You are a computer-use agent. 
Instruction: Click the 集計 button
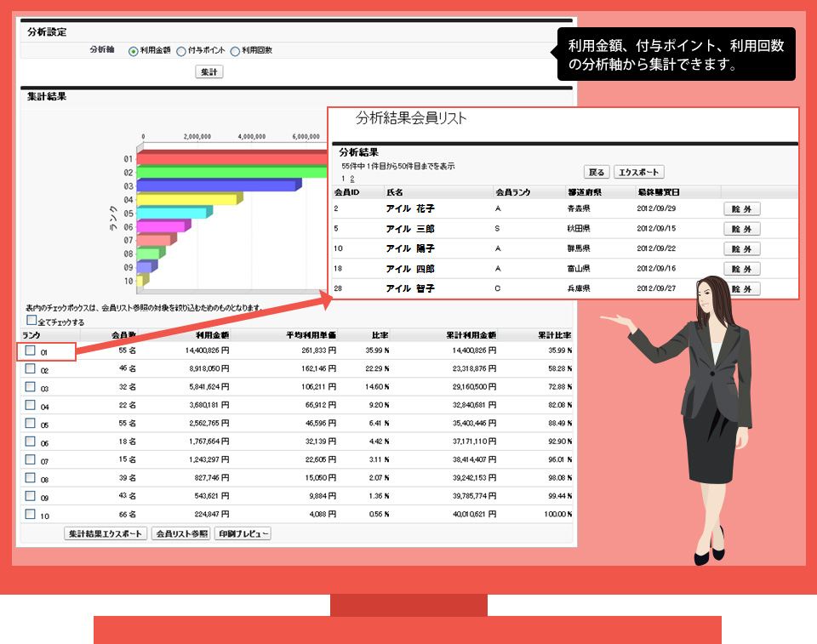209,72
